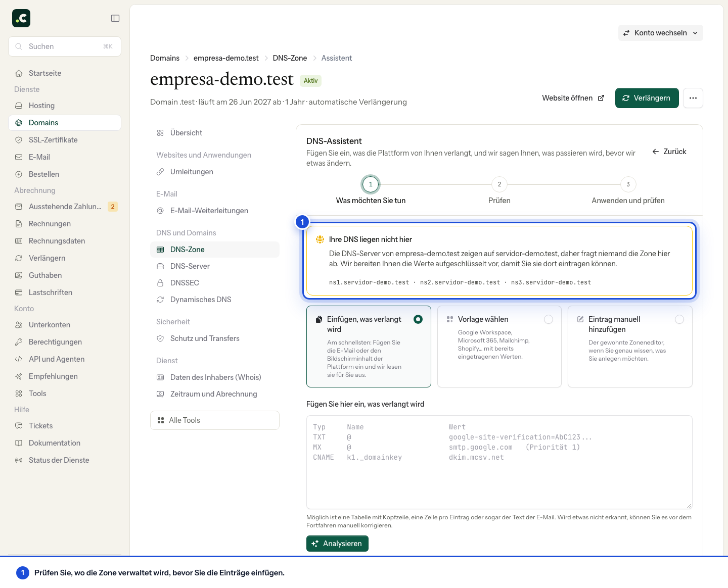
Task: Open Zeitraum und Abrechnung menu item
Action: [x=215, y=394]
